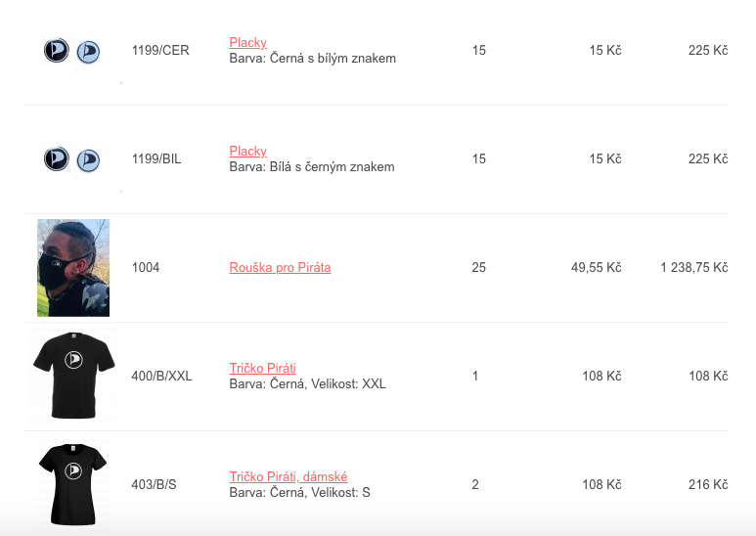Click the 49,55 Kč unit price

596,268
